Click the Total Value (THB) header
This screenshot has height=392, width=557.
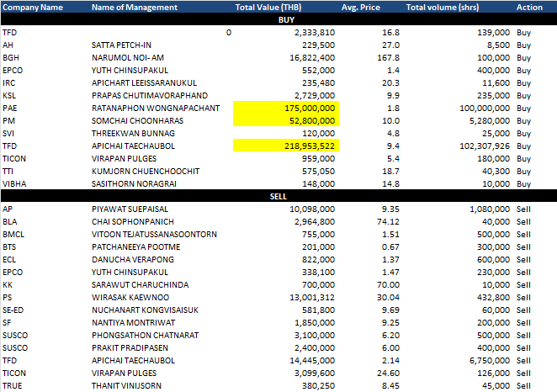(x=268, y=8)
